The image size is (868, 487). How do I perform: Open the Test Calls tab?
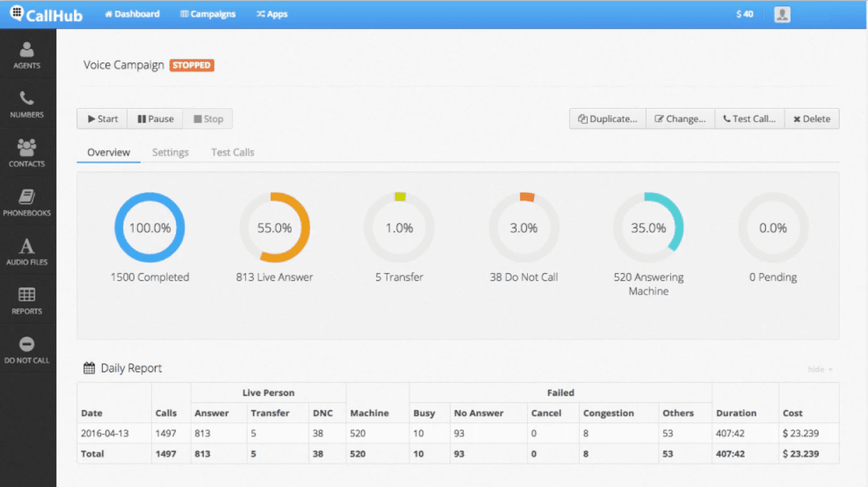click(233, 152)
